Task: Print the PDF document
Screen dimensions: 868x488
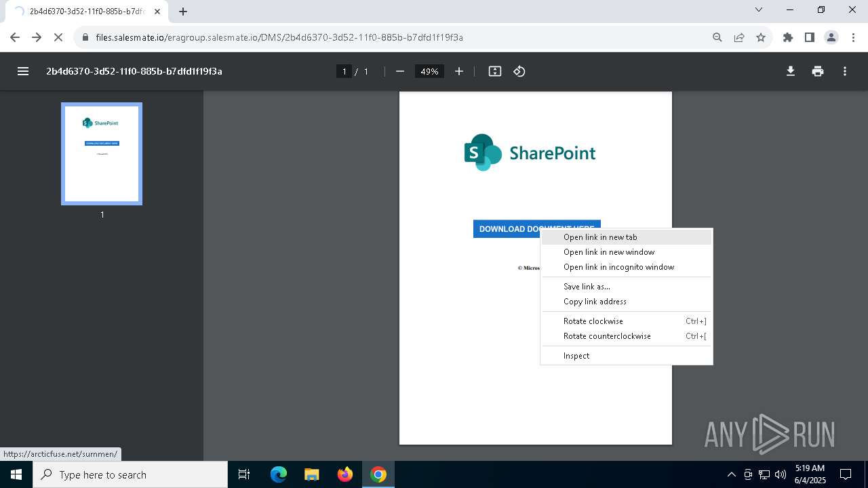Action: pos(818,71)
